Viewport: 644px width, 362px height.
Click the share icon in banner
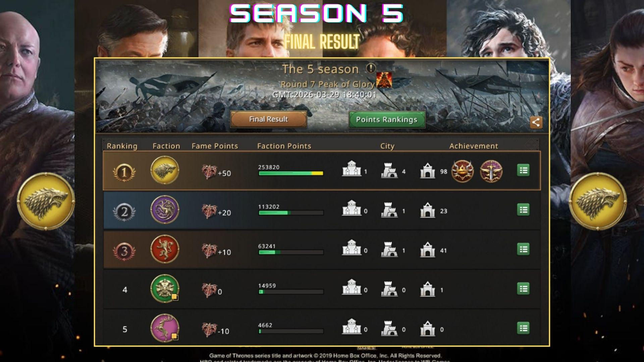[536, 122]
